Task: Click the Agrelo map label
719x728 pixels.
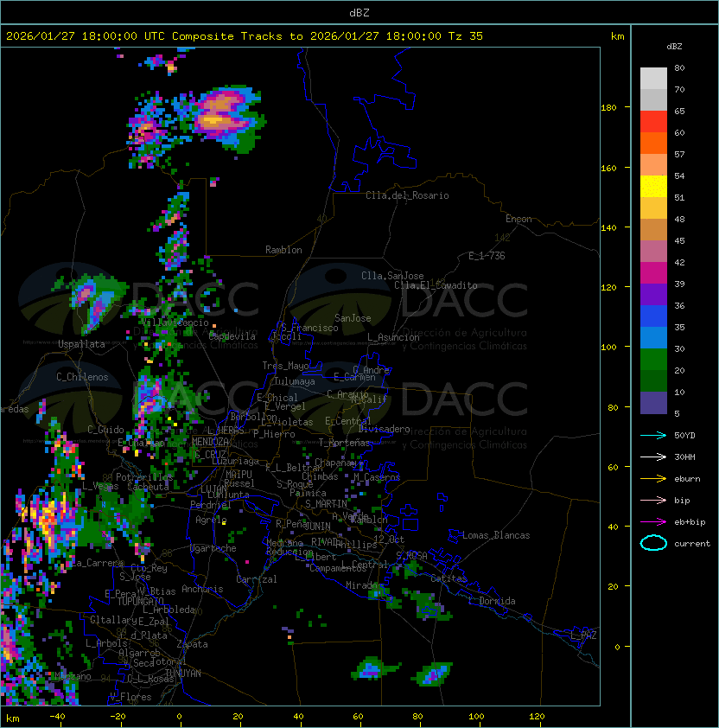Action: tap(211, 520)
